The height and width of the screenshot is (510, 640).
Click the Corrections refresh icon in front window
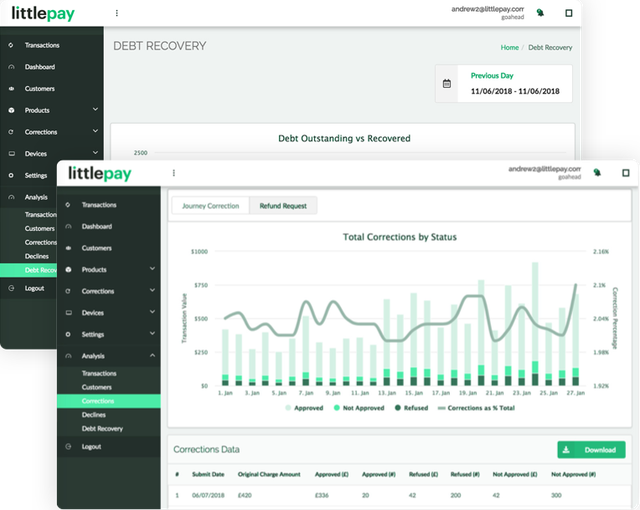click(68, 291)
